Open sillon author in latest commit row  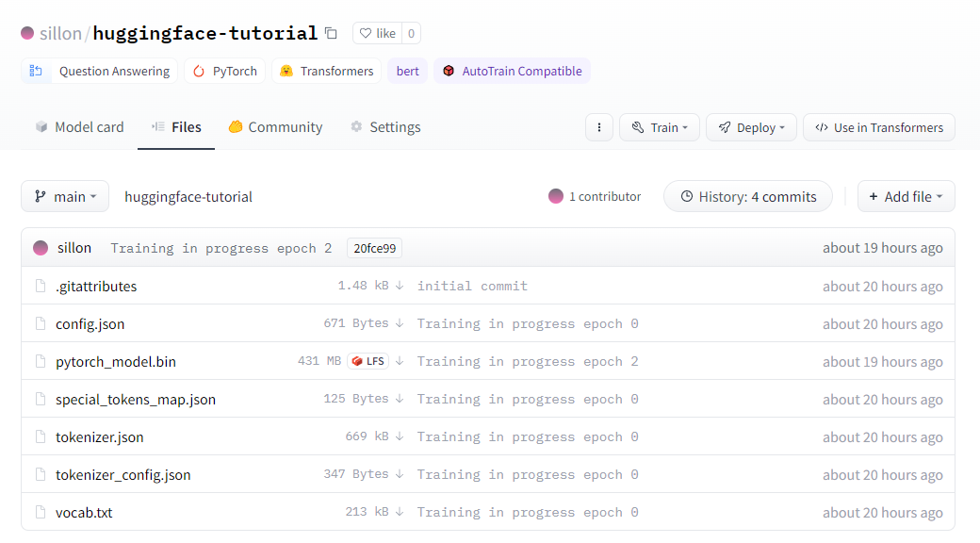point(74,248)
